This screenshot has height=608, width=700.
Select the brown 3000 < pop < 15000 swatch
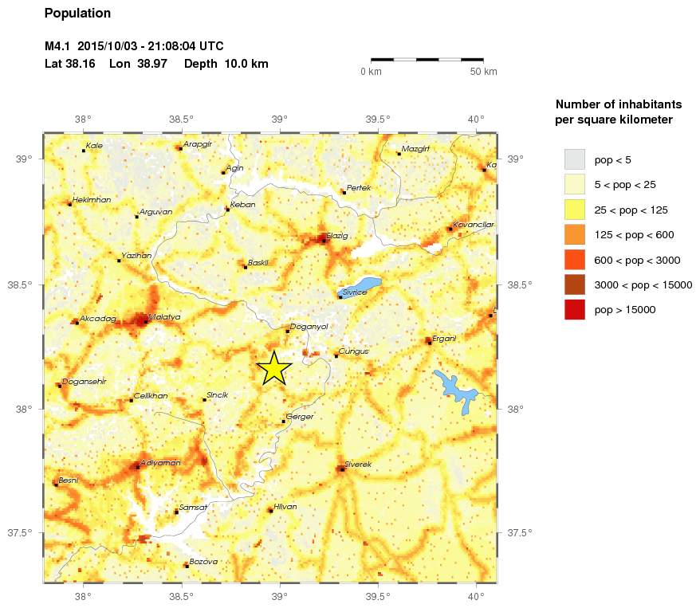pyautogui.click(x=575, y=284)
